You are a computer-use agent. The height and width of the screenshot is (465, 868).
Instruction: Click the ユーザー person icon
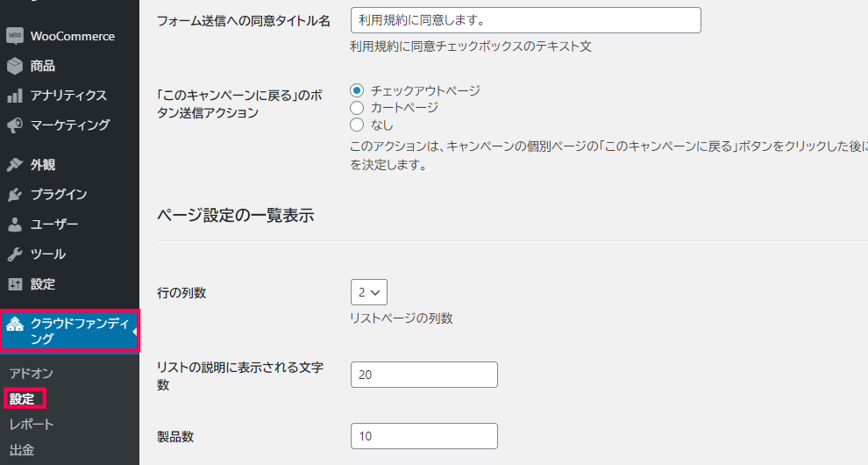click(x=15, y=225)
